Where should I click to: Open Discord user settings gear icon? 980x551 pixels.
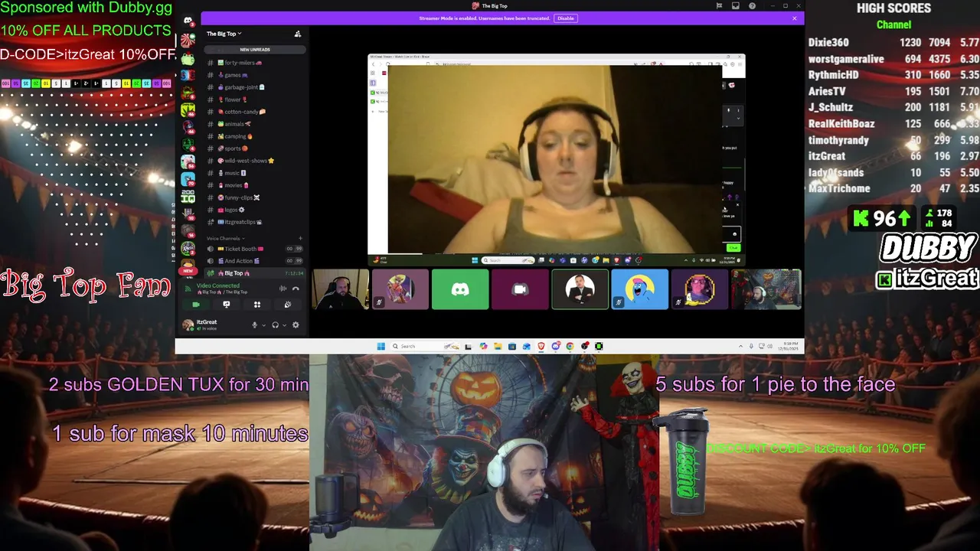pyautogui.click(x=296, y=325)
